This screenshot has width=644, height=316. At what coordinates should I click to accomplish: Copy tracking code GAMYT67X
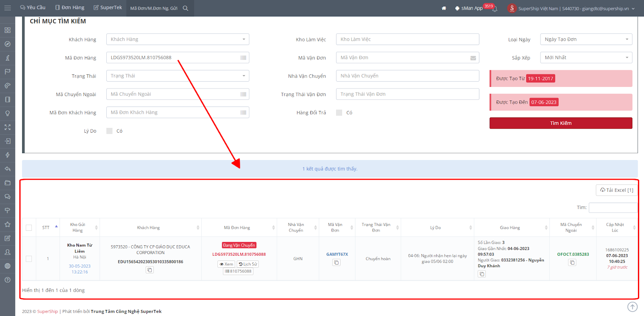pos(336,263)
